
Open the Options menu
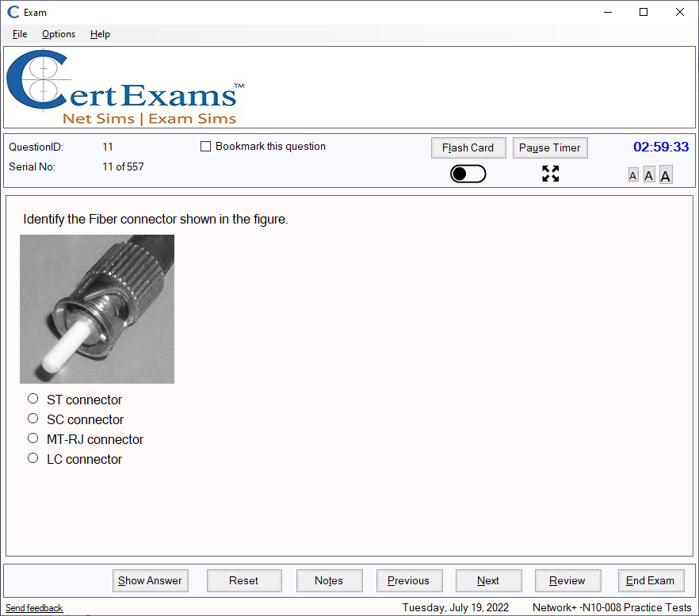(x=58, y=34)
